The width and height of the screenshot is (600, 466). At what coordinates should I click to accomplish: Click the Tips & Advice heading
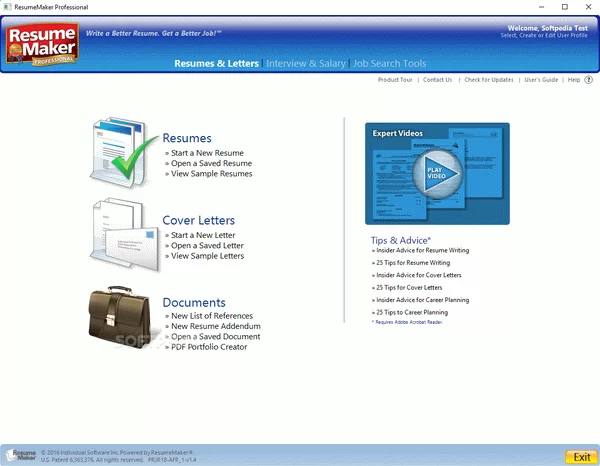[x=401, y=240]
